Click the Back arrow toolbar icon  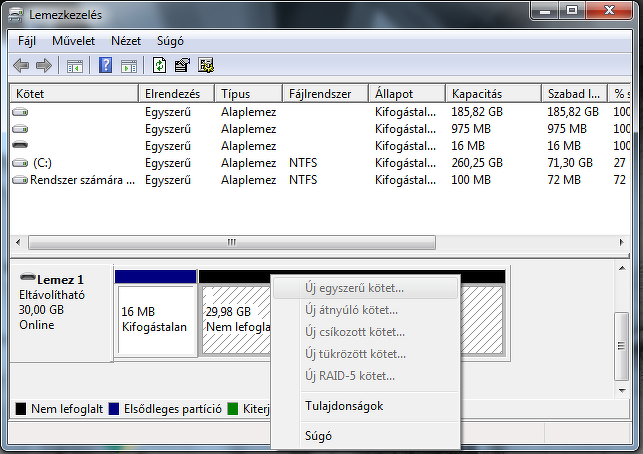(x=21, y=65)
